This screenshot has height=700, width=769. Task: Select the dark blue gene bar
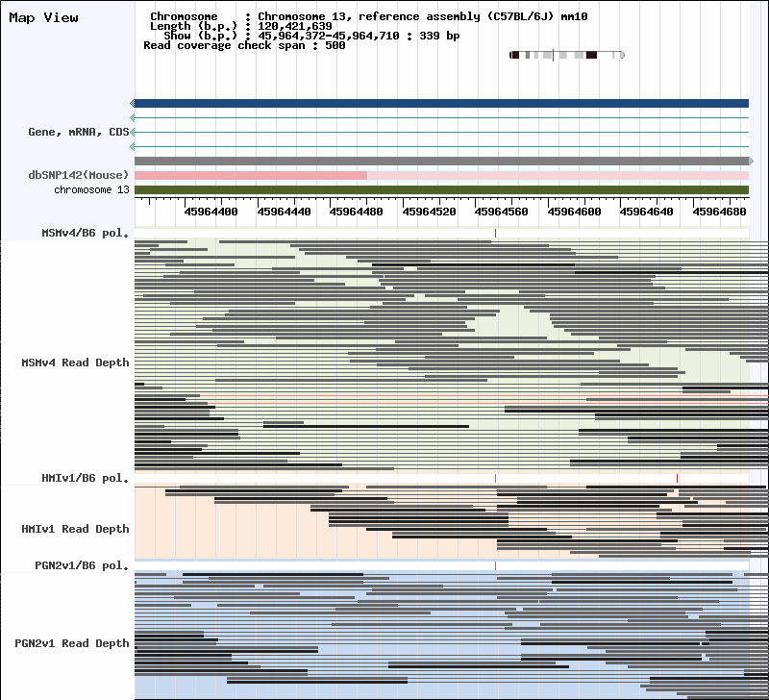(441, 103)
